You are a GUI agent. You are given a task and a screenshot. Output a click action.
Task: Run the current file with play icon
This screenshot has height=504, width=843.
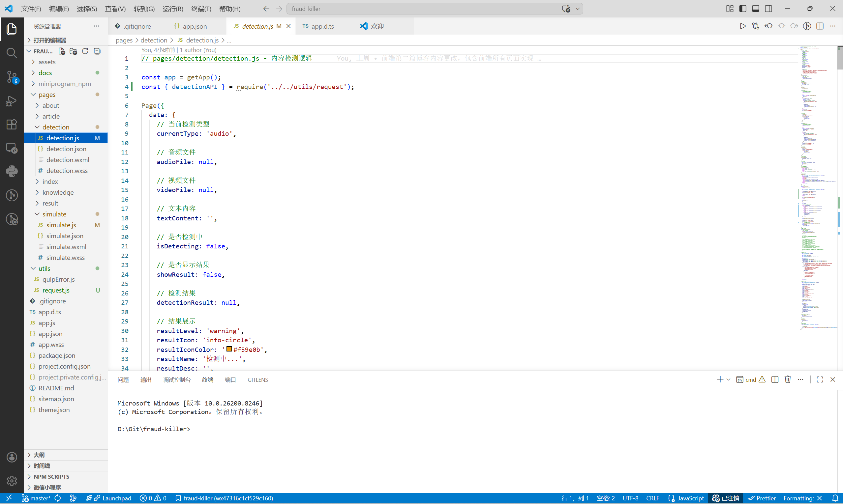point(743,26)
